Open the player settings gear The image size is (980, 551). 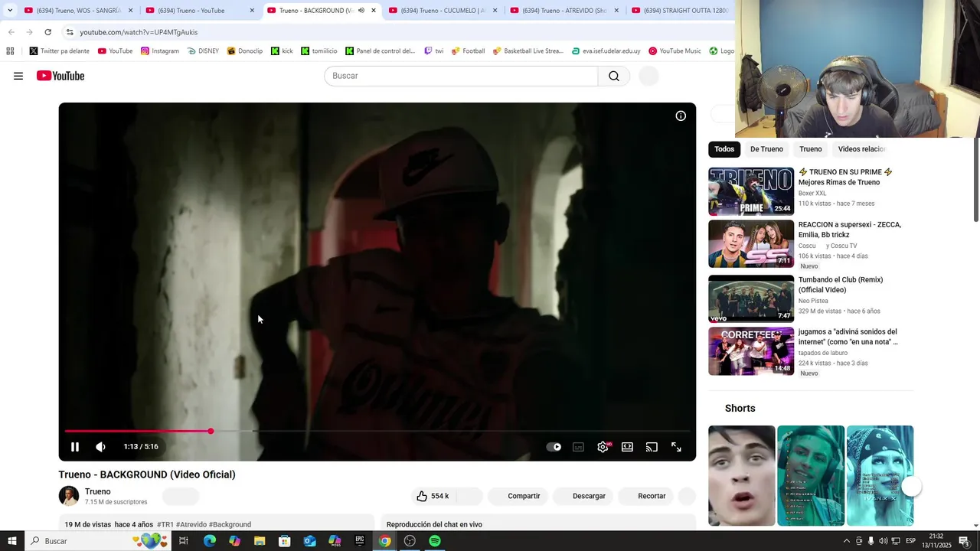click(603, 447)
